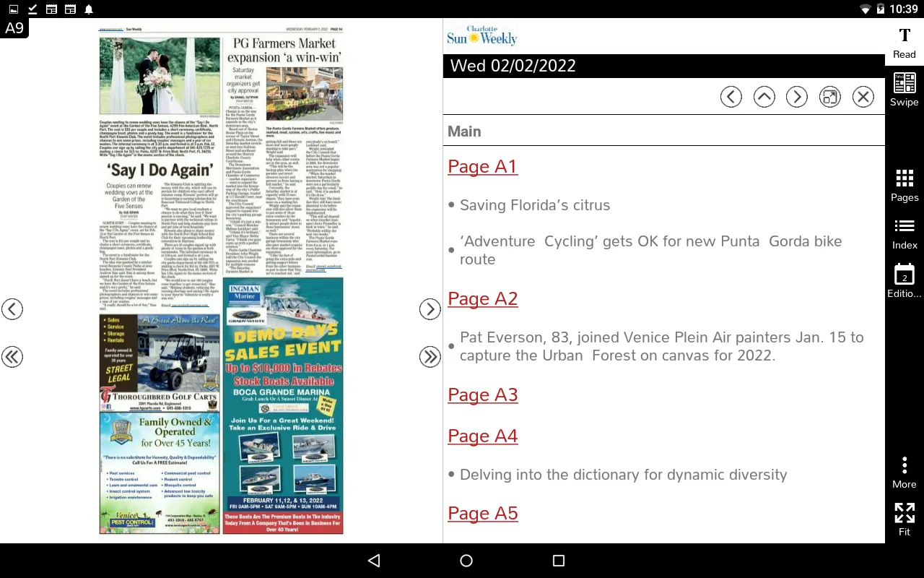Image resolution: width=924 pixels, height=578 pixels.
Task: Open the More options menu
Action: [904, 473]
